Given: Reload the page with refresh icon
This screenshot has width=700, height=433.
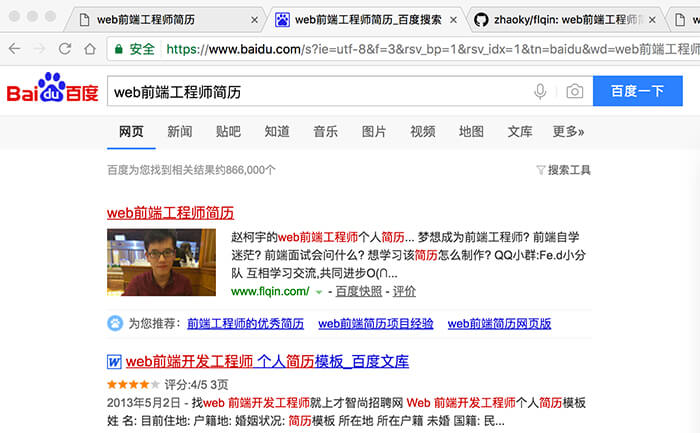Looking at the screenshot, I should 65,48.
